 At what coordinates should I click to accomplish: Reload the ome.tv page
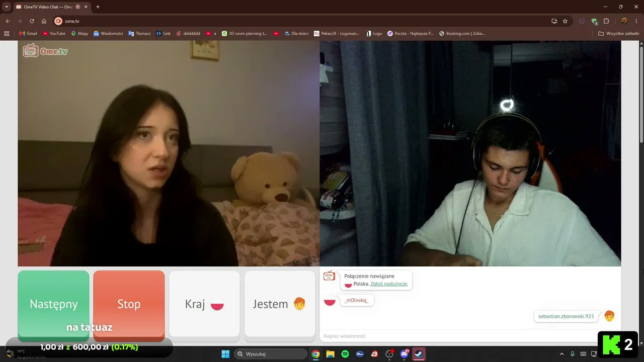[x=32, y=21]
